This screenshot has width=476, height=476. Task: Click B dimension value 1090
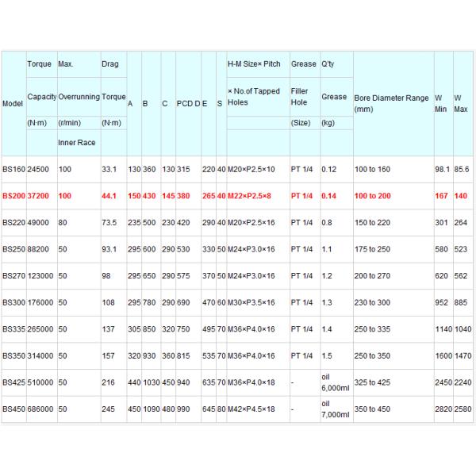click(152, 409)
